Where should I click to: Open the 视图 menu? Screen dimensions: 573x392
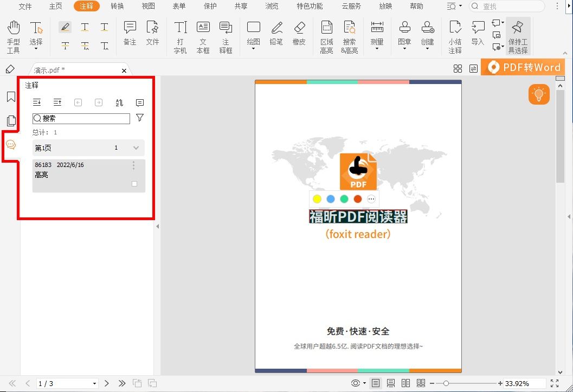click(x=148, y=7)
